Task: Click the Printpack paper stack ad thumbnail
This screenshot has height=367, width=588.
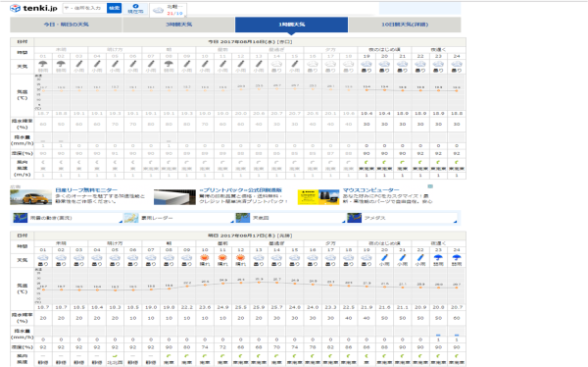Action: pos(174,197)
